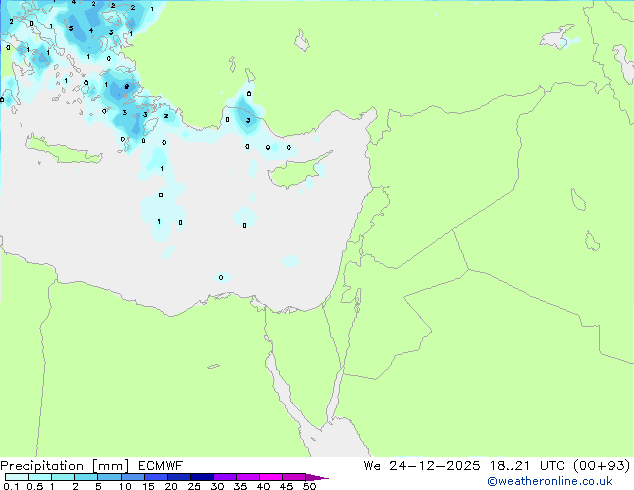
Task: Pick the 0.1–0.5 mm palest legend swatch
Action: [x=17, y=477]
